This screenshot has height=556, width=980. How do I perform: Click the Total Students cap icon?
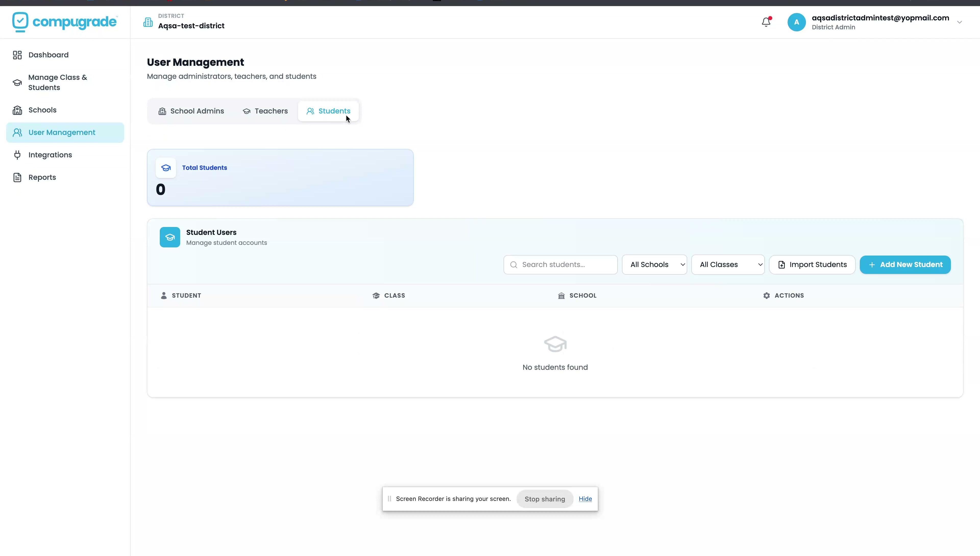tap(166, 168)
